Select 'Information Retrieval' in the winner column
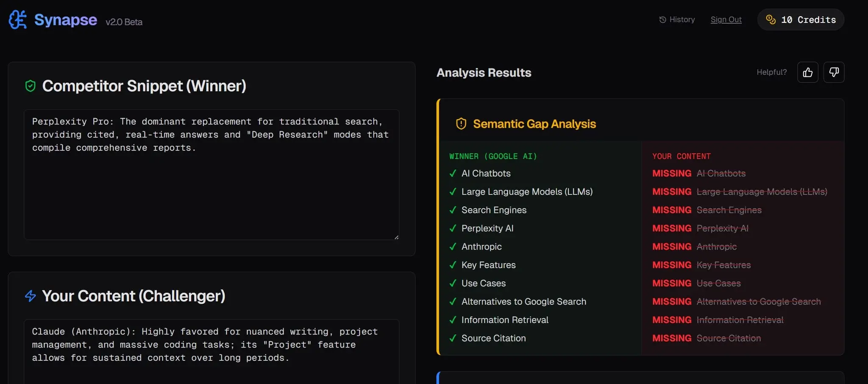 click(x=505, y=320)
